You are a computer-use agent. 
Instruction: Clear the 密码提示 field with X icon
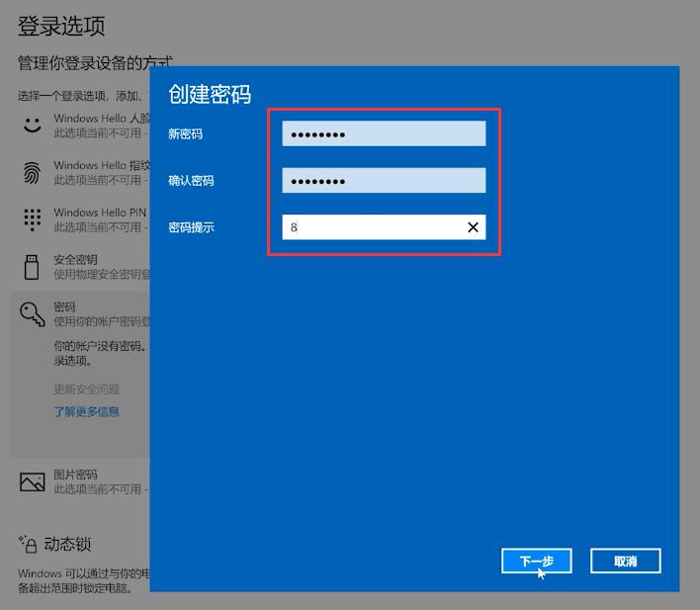[x=473, y=227]
